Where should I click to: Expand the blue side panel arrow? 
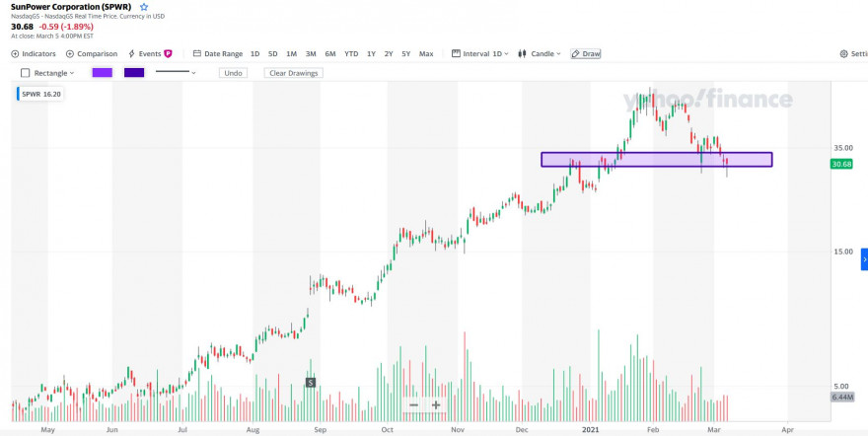[x=864, y=259]
